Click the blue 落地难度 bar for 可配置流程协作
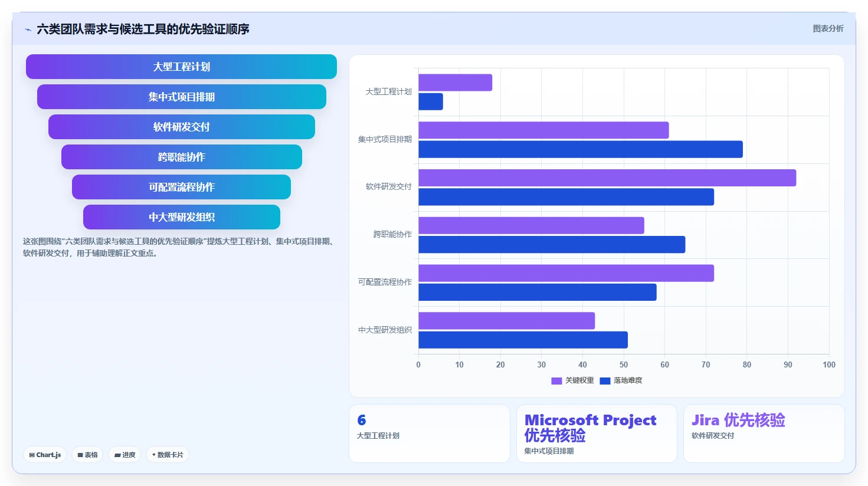Screen dimensions: 868x486 (538, 292)
